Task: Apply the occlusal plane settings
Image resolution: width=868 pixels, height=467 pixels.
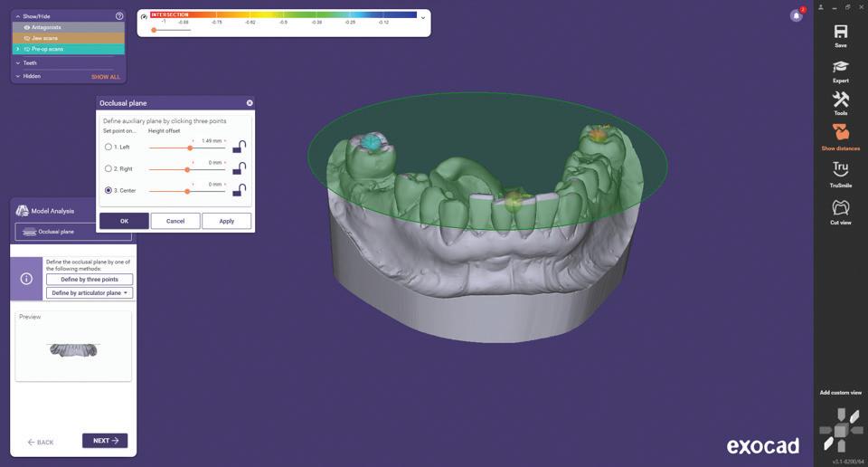Action: pyautogui.click(x=226, y=221)
